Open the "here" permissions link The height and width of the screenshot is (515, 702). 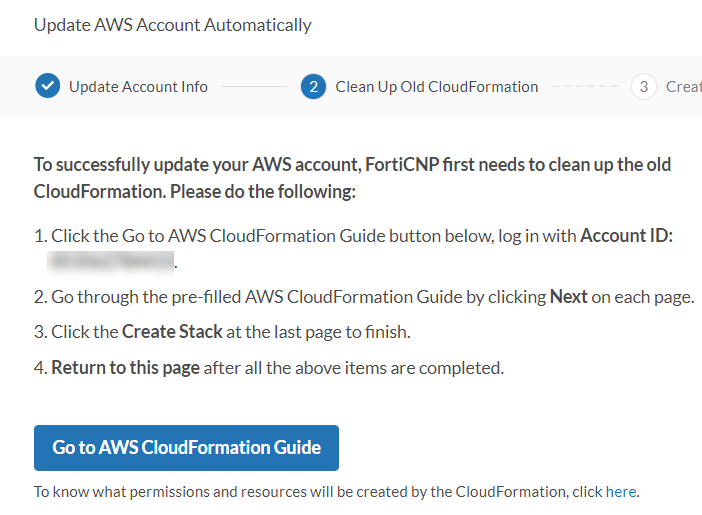[620, 492]
